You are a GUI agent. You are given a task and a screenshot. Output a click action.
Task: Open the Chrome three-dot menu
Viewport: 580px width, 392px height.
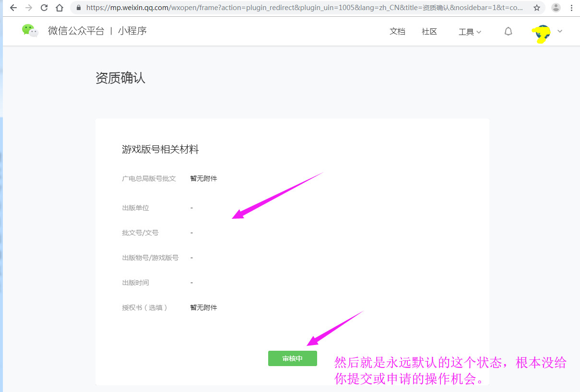click(x=571, y=8)
